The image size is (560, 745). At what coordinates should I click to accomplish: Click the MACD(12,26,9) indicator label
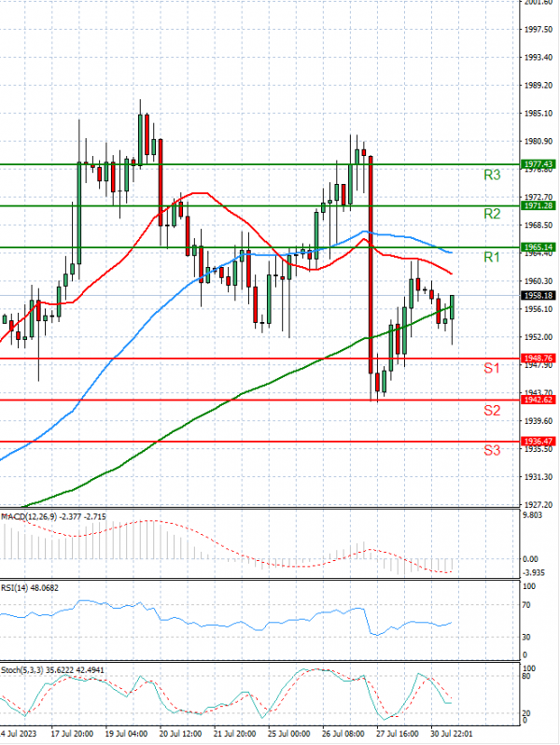pos(53,517)
